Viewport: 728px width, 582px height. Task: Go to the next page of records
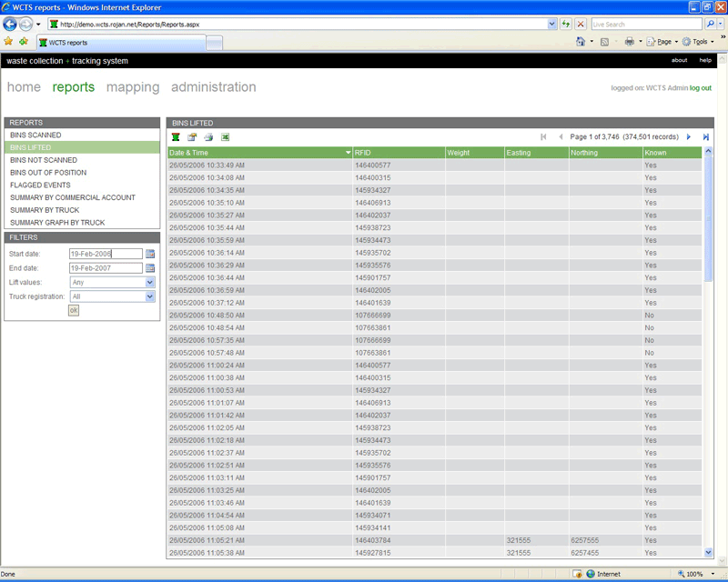[x=689, y=137]
